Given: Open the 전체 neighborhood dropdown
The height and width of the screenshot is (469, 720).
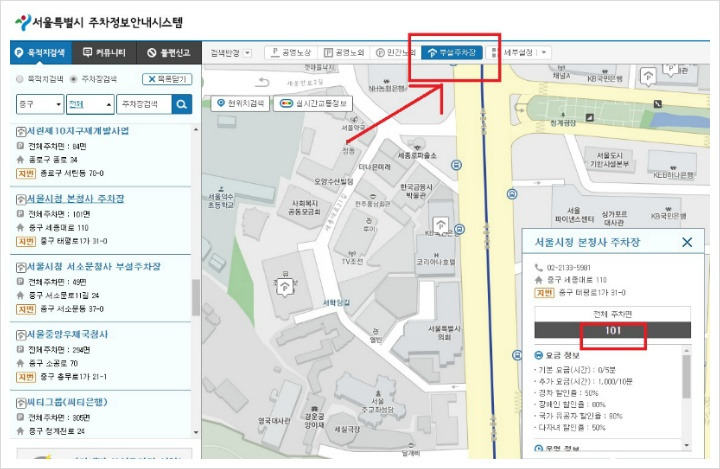Looking at the screenshot, I should point(90,104).
